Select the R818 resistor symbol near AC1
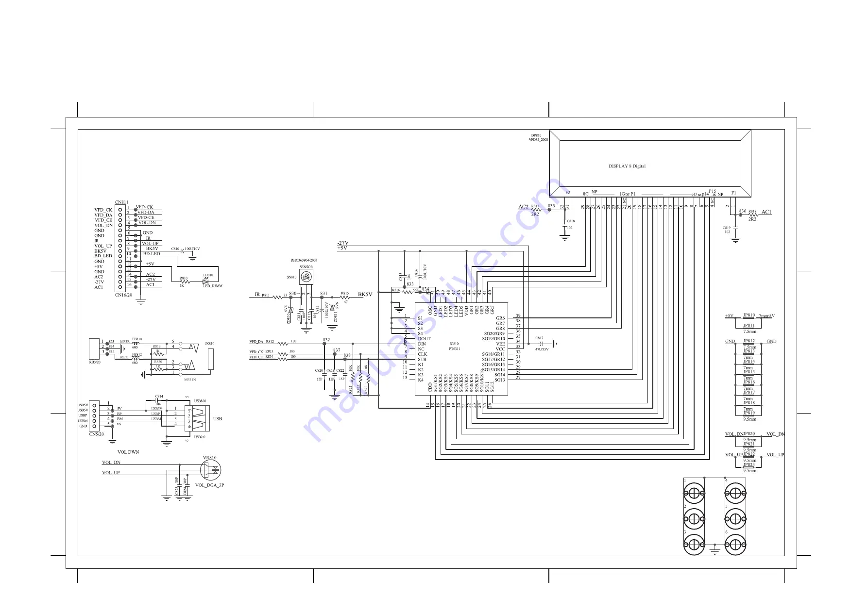Screen dimensions: 868x613 pyautogui.click(x=752, y=215)
